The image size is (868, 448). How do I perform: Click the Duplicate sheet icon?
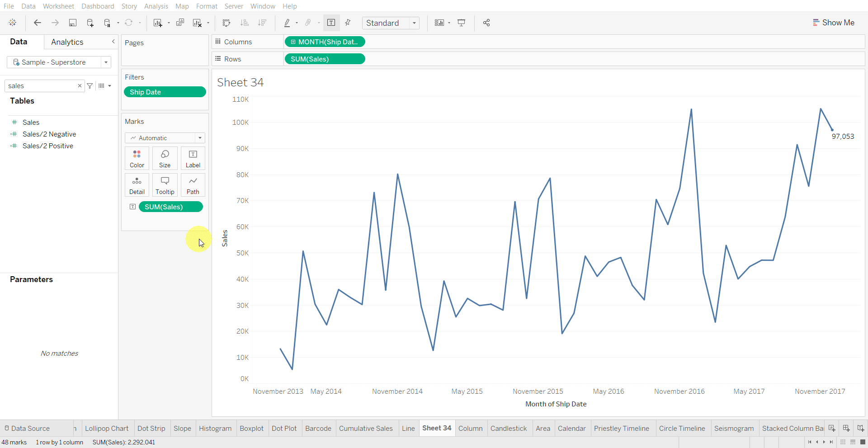point(180,23)
